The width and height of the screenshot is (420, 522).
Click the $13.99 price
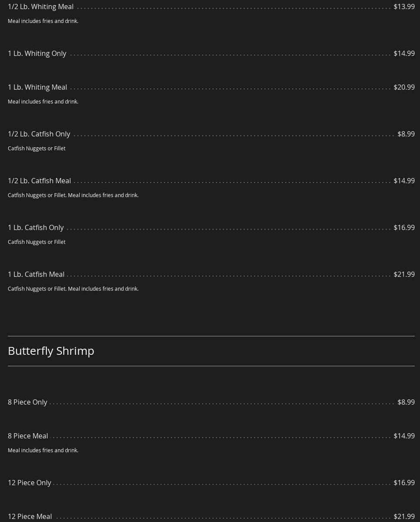coord(404,6)
